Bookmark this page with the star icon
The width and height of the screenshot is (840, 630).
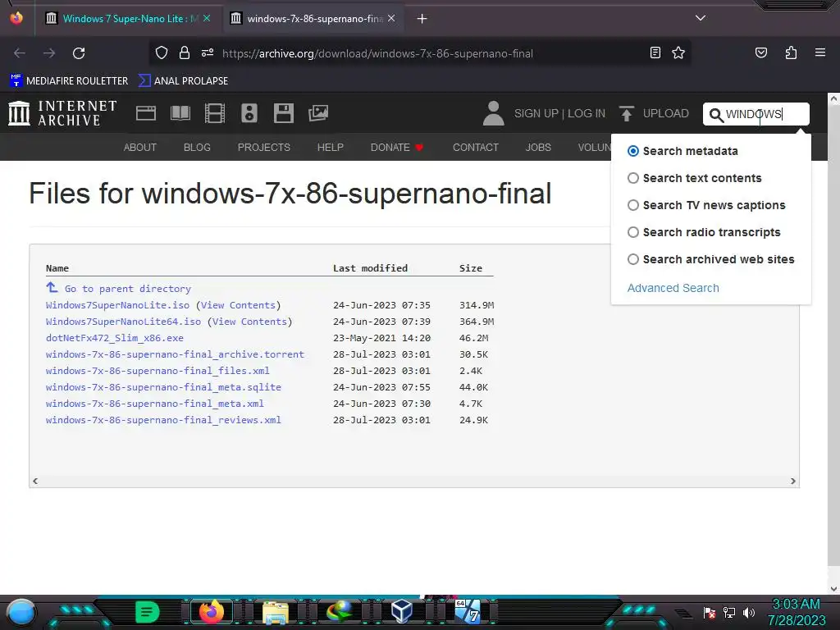[x=678, y=52]
